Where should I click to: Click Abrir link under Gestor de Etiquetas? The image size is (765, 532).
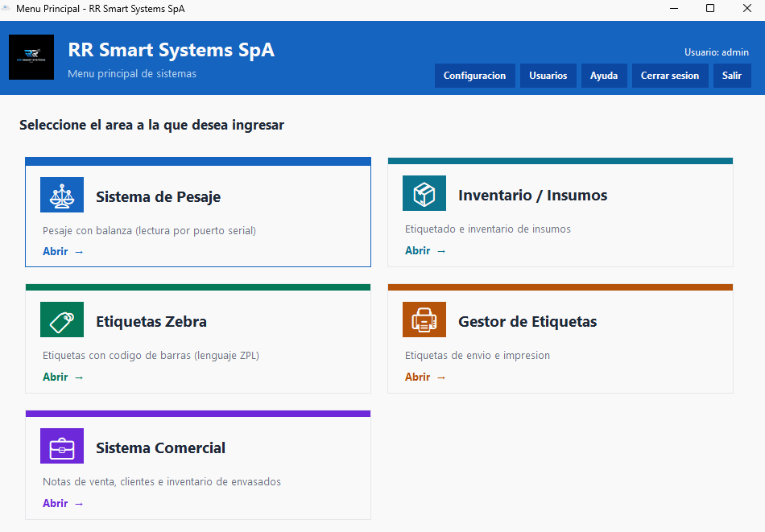425,377
